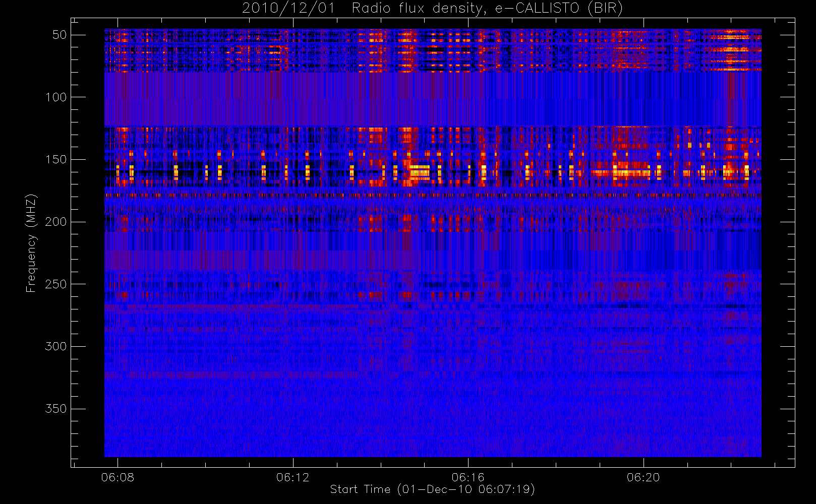Select the 200 frequency tick label
Viewport: 816px width, 504px height.
click(x=56, y=222)
